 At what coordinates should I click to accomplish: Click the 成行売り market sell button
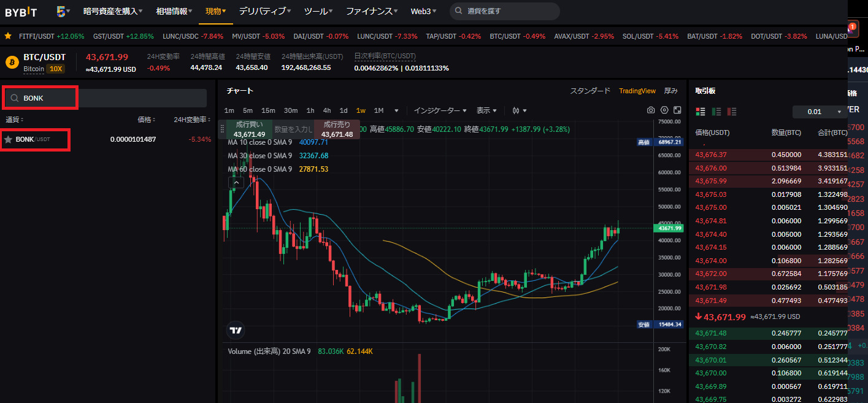[337, 129]
